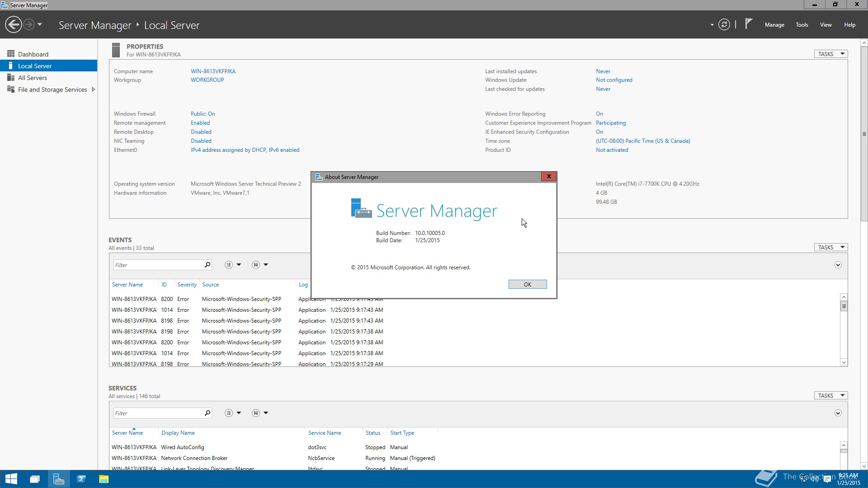Select All Servers in the sidebar

[x=48, y=77]
